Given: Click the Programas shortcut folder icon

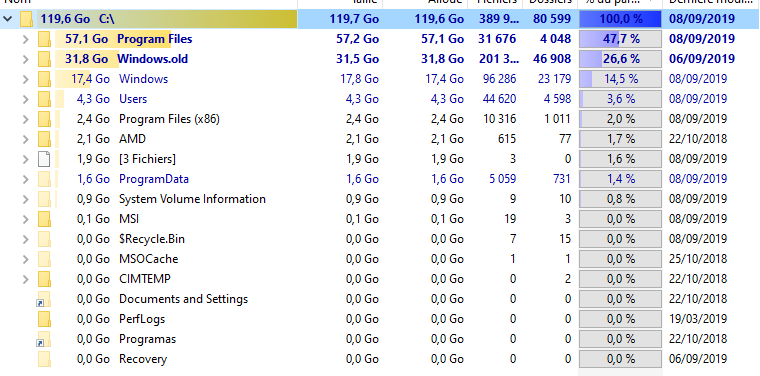Looking at the screenshot, I should click(44, 339).
